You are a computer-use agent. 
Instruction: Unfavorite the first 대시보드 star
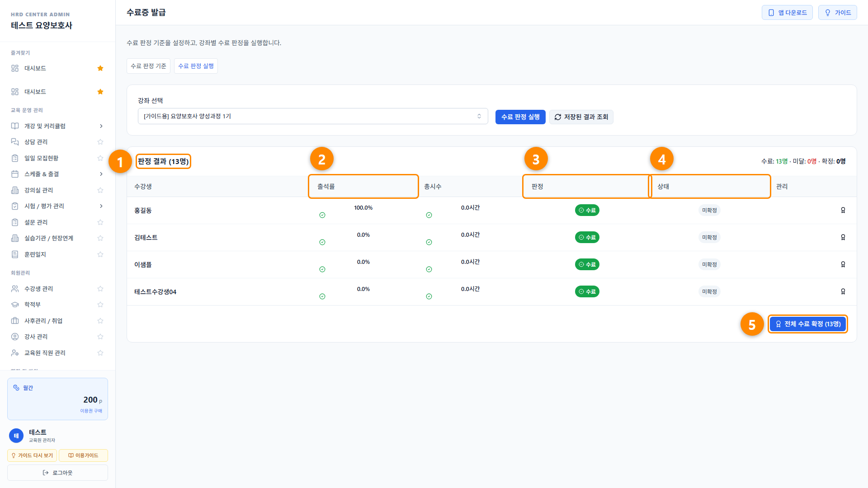pyautogui.click(x=100, y=68)
